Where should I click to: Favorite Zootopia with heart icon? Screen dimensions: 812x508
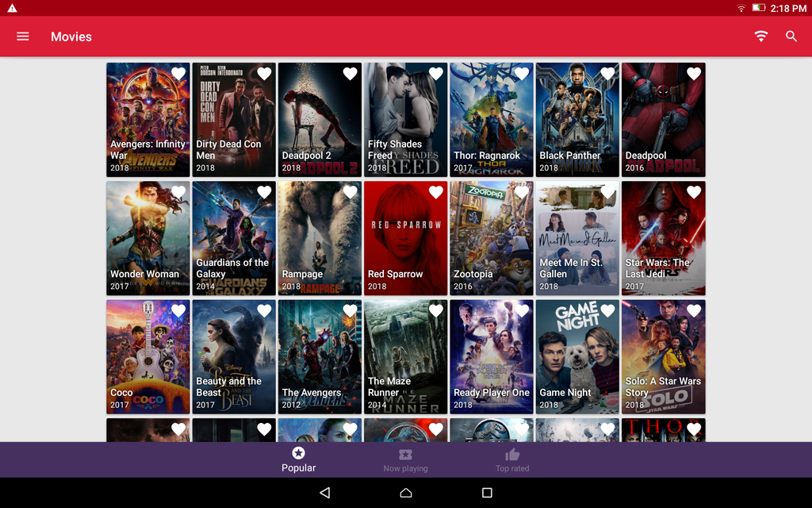point(522,192)
